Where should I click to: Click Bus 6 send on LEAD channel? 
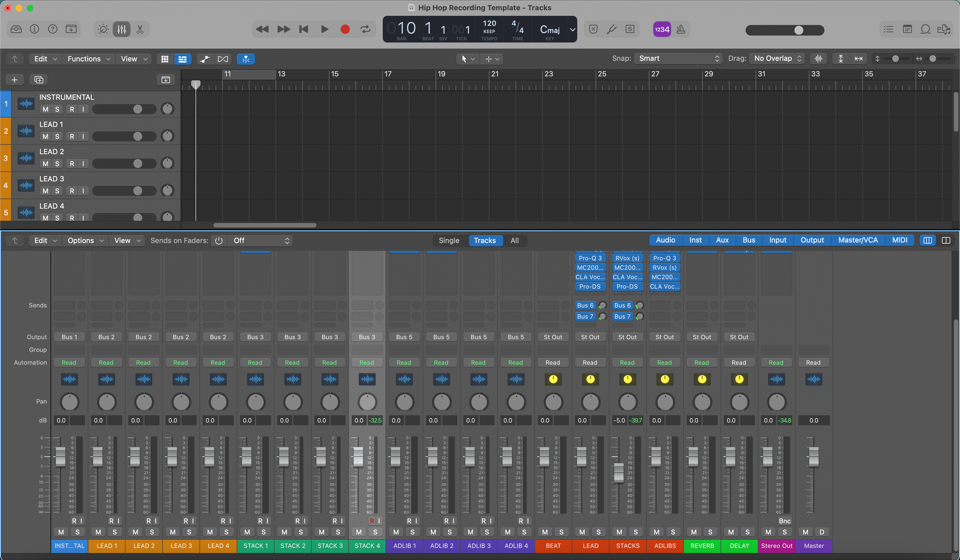click(585, 305)
